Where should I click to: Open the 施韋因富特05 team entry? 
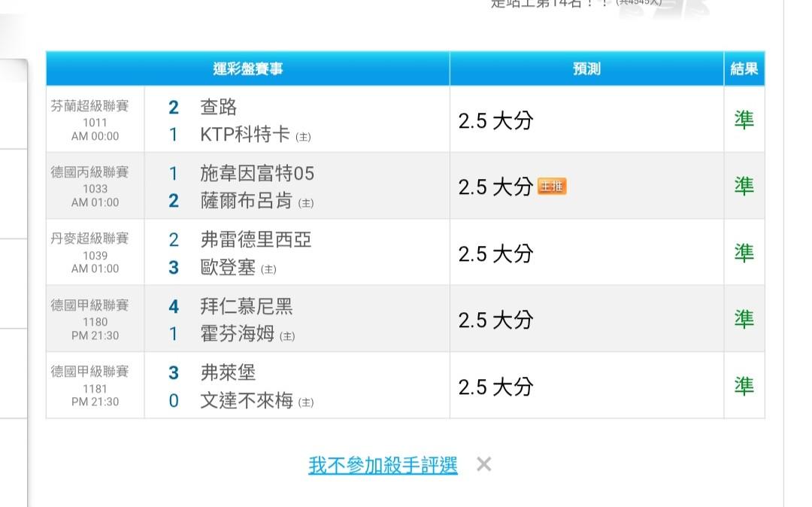257,174
